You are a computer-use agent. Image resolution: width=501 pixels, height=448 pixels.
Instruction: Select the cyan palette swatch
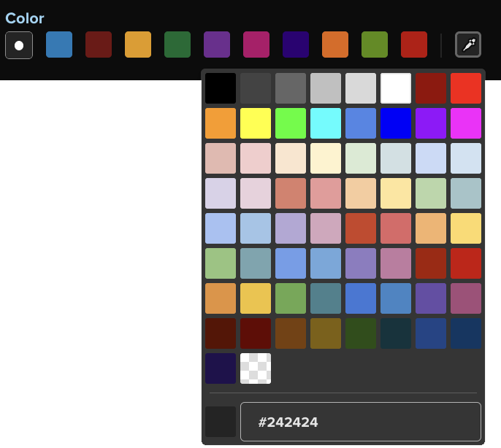326,123
